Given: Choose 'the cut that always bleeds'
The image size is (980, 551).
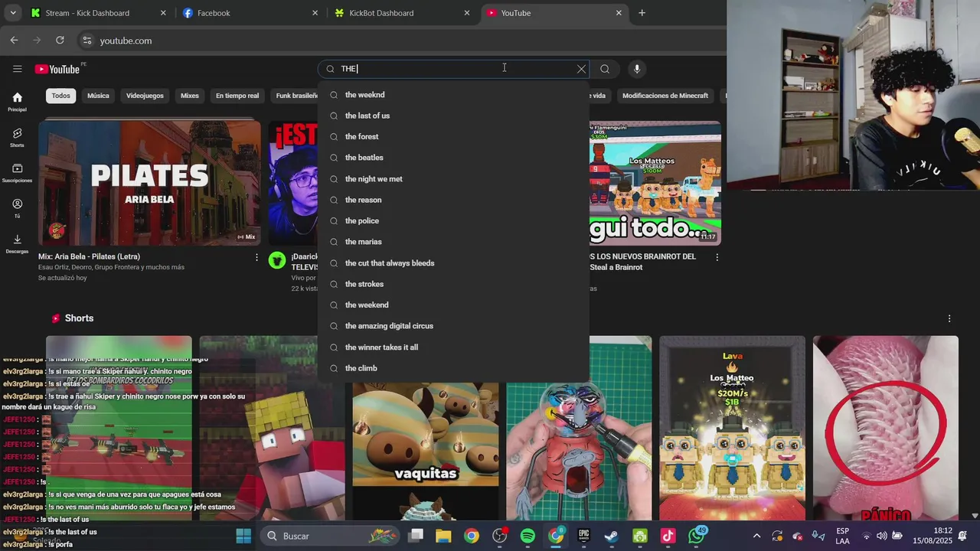Looking at the screenshot, I should coord(453,263).
